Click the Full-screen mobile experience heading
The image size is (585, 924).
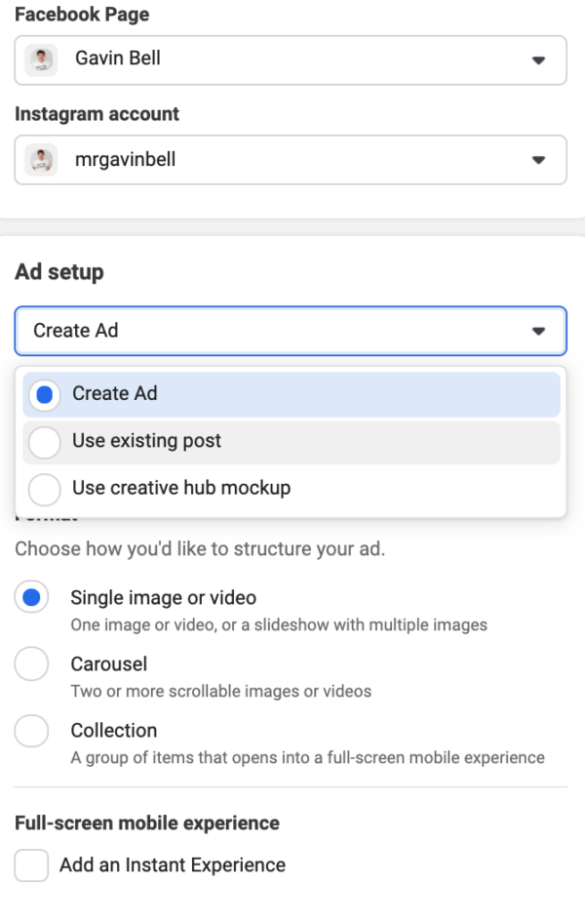tap(147, 823)
